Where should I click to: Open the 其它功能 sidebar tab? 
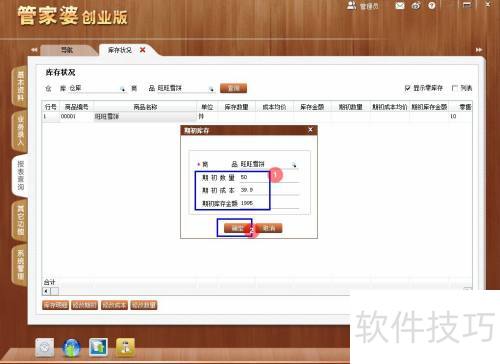20,220
